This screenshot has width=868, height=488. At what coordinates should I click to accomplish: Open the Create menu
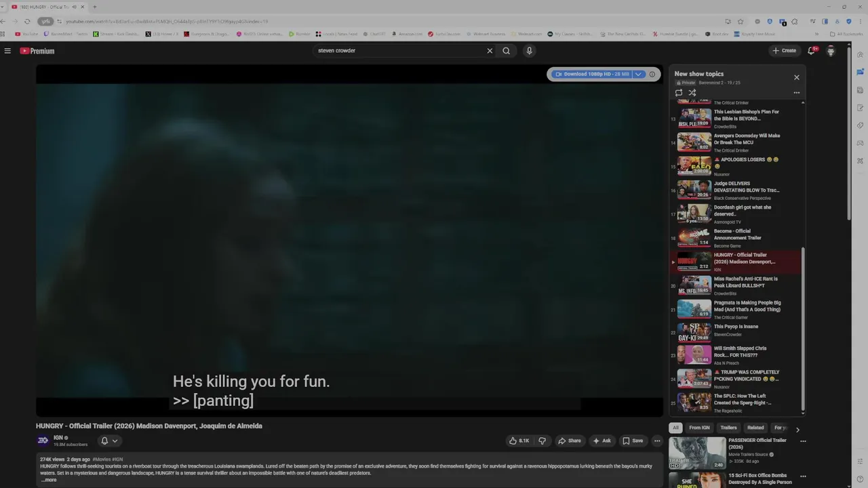tap(785, 51)
